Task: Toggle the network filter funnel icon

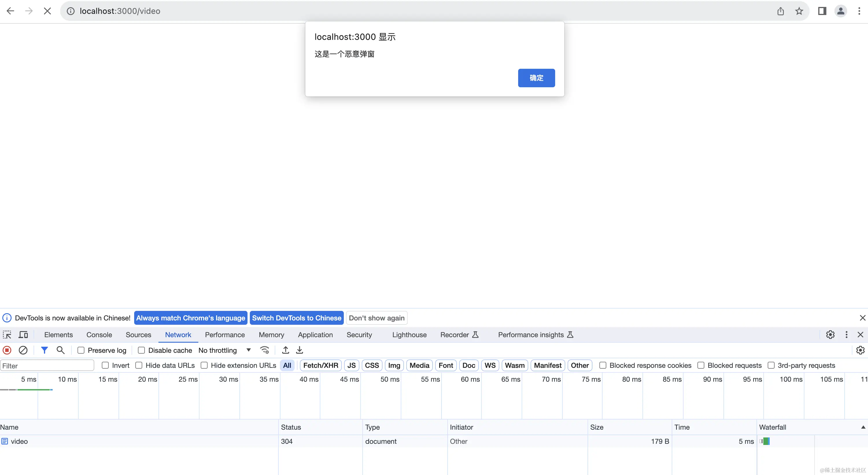Action: tap(44, 350)
